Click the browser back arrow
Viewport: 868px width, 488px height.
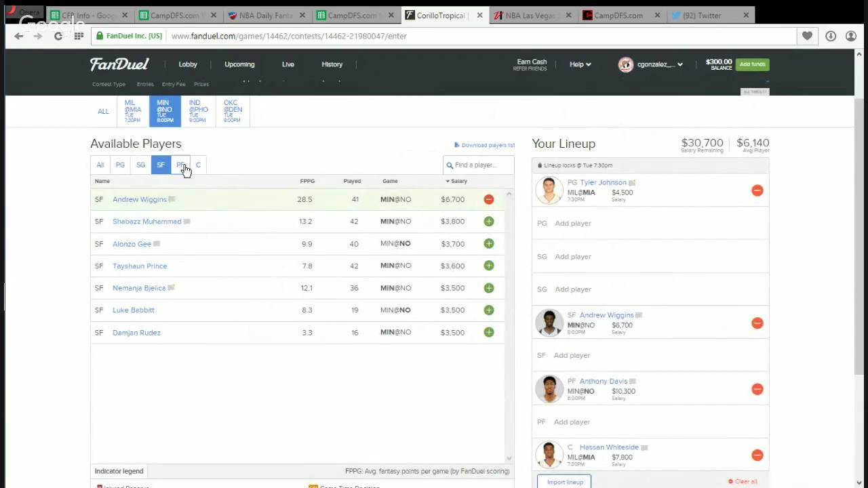(x=19, y=36)
